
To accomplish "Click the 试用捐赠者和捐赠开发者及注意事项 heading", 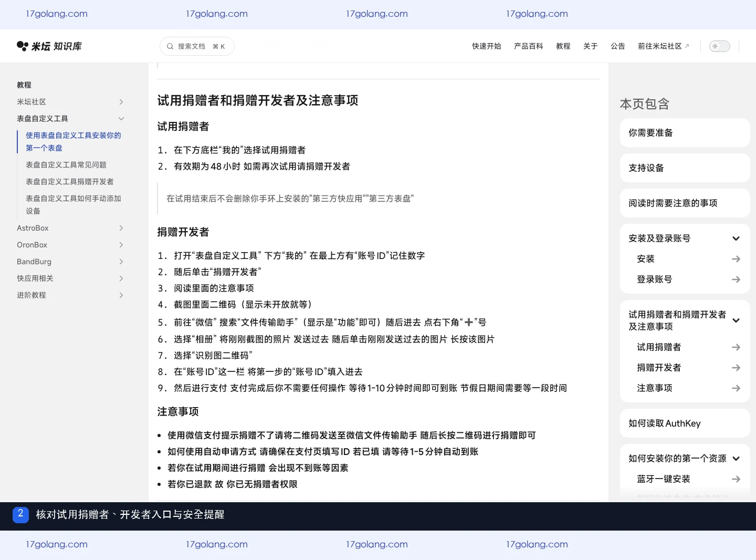I will [x=258, y=100].
